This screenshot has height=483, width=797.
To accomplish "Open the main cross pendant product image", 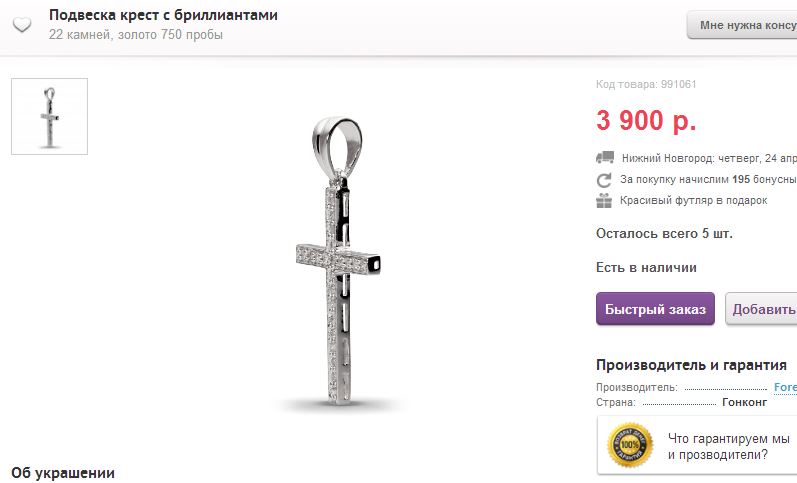I will coord(338,262).
